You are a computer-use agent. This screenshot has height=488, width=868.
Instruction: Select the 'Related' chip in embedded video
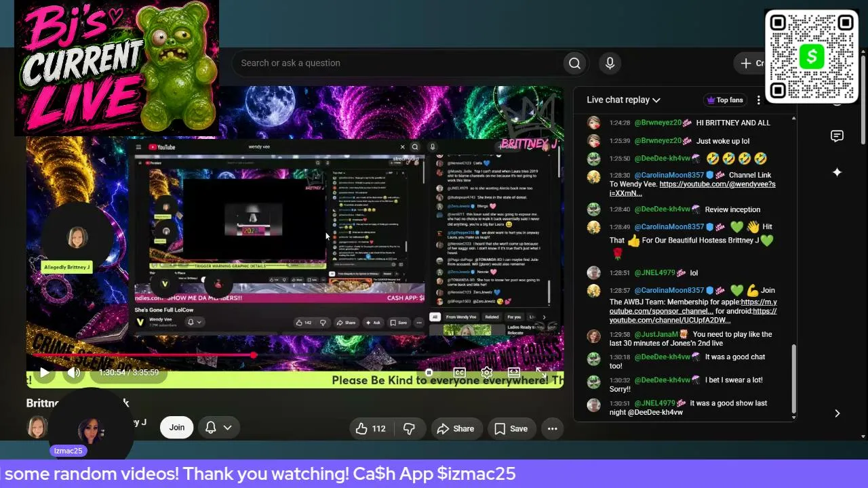(492, 317)
